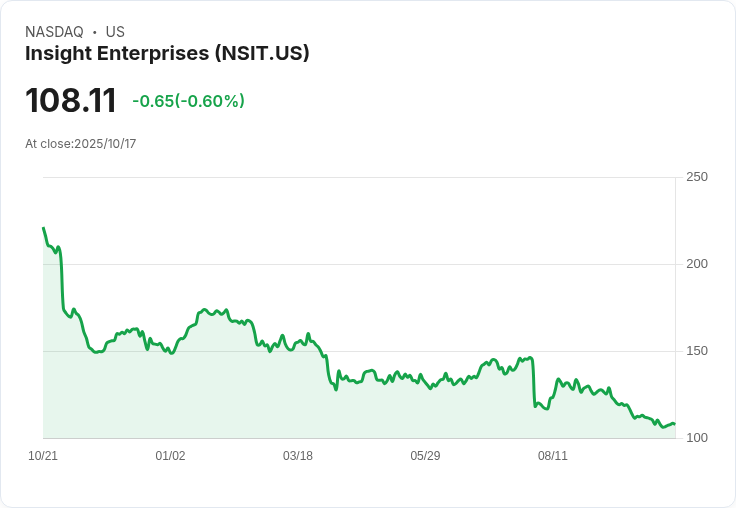736x508 pixels.
Task: Pick the 03/18 date axis label
Action: (x=298, y=456)
